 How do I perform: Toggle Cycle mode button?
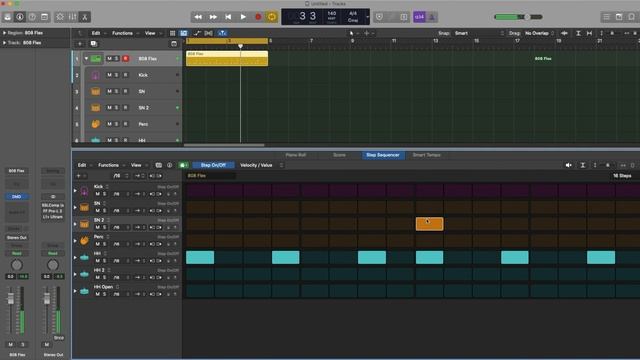point(272,17)
